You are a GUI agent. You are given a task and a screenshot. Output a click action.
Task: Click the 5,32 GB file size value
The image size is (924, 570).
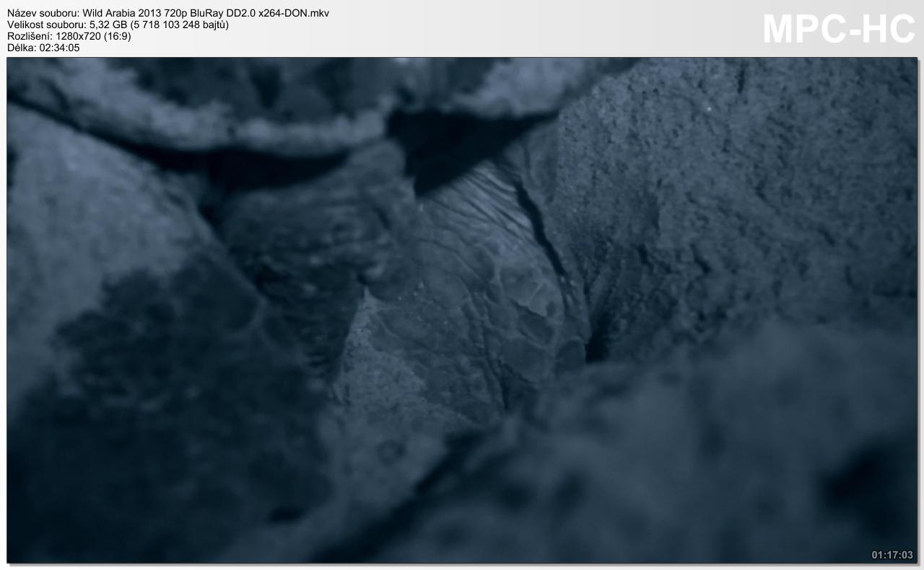pos(108,25)
